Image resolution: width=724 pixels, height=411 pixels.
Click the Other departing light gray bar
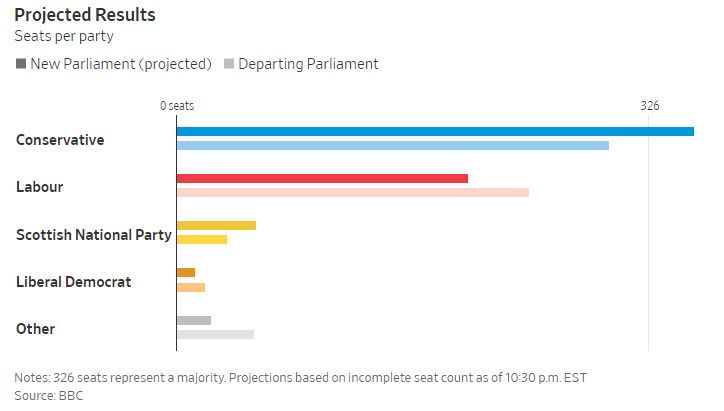[215, 334]
